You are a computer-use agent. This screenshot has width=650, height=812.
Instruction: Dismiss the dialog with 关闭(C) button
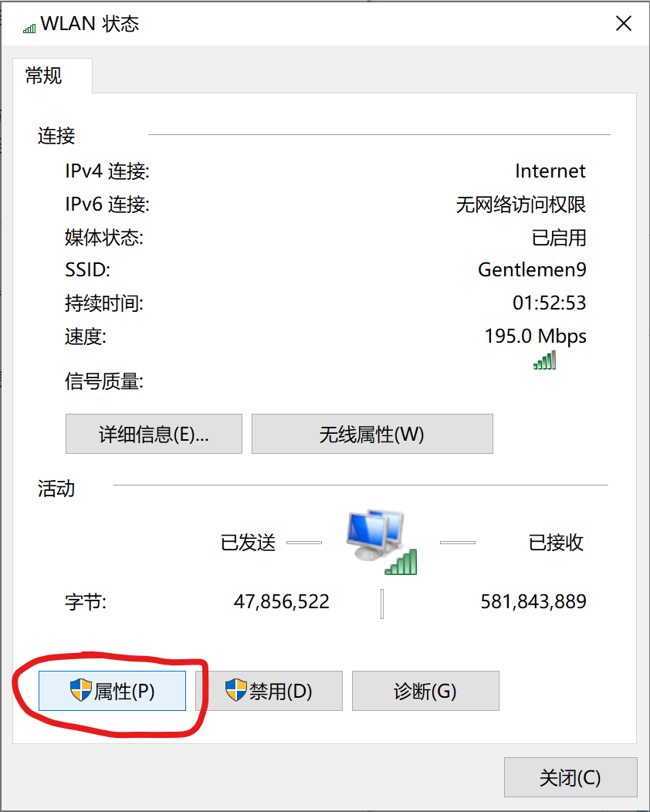[x=570, y=777]
